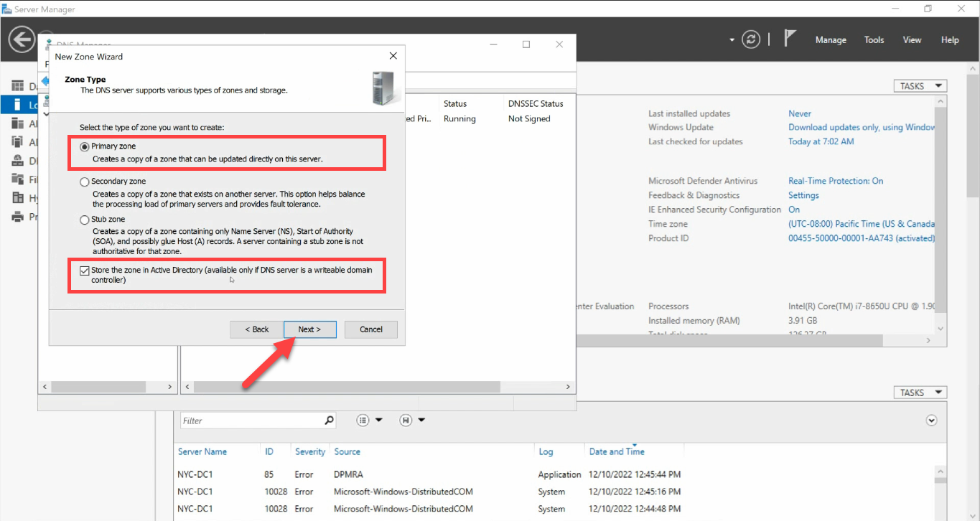Sort events by ID column
This screenshot has width=980, height=521.
(x=269, y=452)
